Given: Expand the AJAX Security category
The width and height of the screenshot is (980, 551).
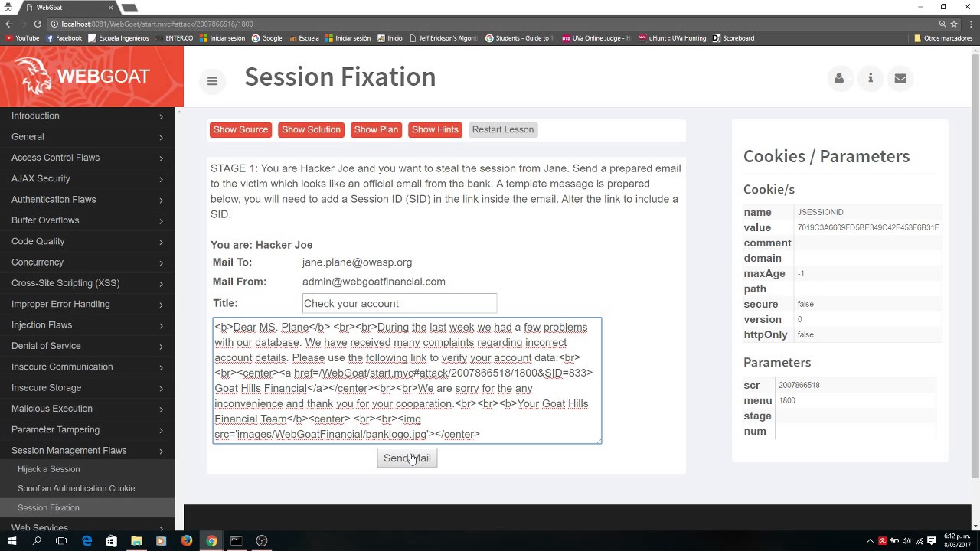Looking at the screenshot, I should coord(87,178).
